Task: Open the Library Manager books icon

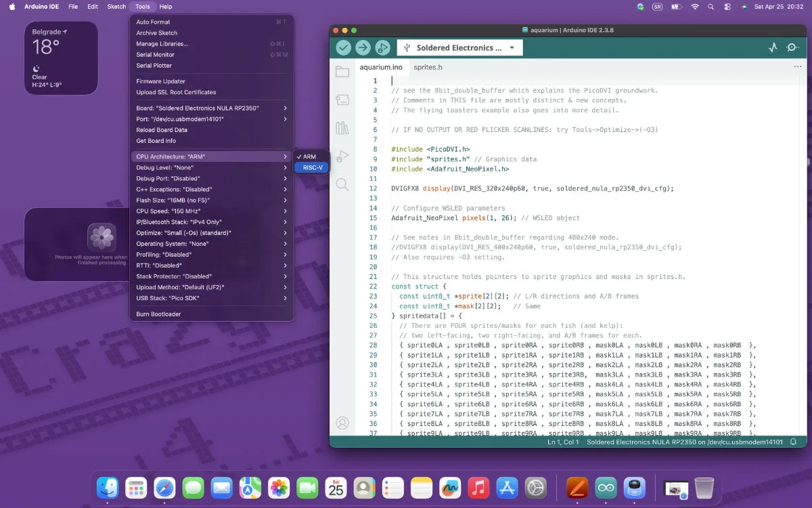Action: (x=342, y=128)
